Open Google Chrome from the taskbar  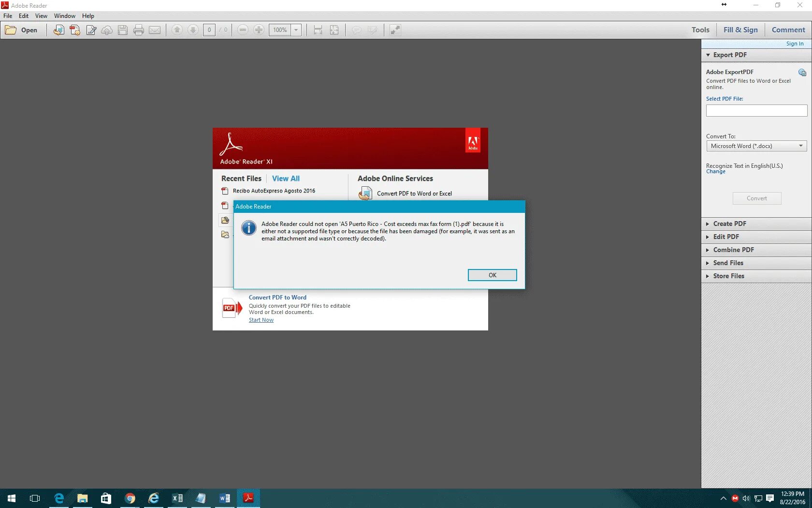point(130,498)
